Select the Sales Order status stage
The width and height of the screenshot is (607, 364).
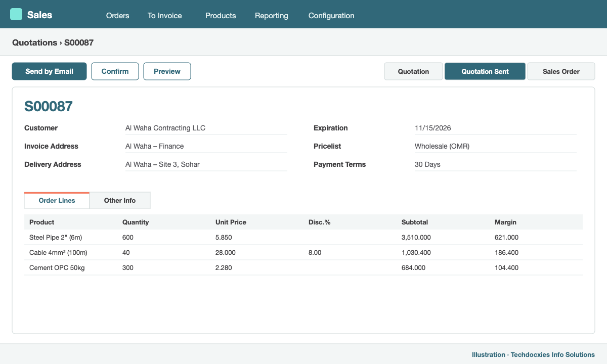(x=561, y=71)
